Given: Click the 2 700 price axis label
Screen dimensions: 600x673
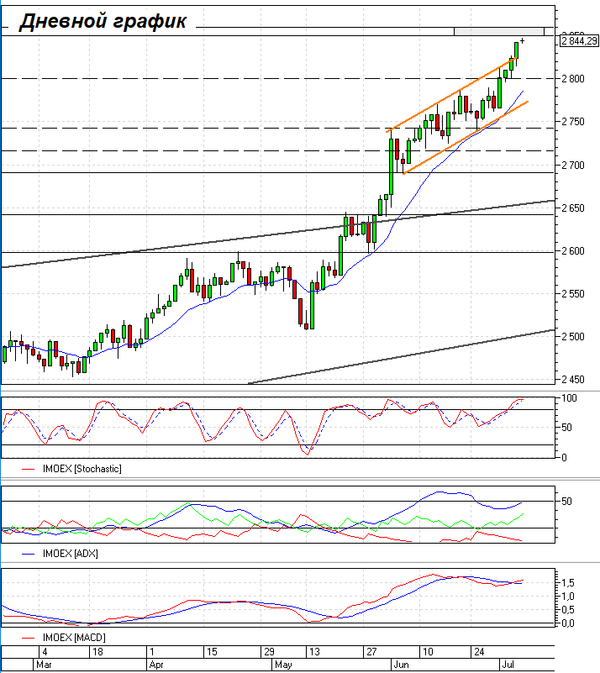Looking at the screenshot, I should 573,165.
